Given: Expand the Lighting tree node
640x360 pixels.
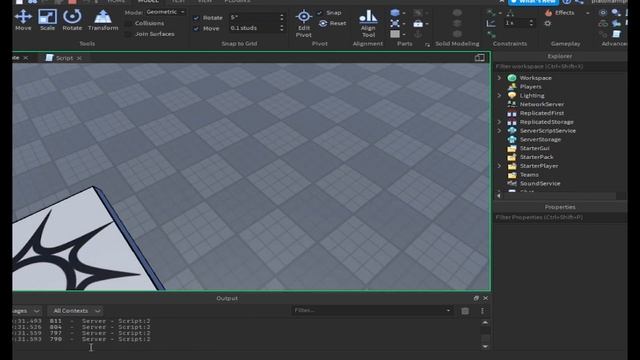Looking at the screenshot, I should 499,95.
